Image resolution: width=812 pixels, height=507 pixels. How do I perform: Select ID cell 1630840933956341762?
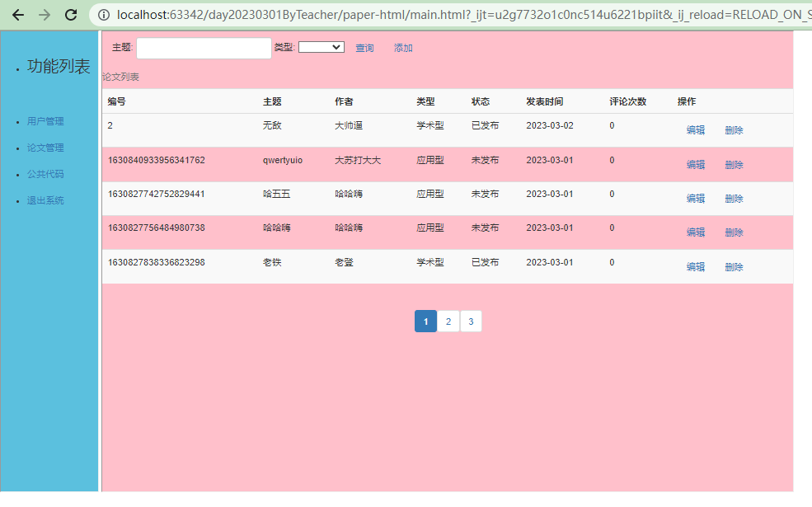point(157,160)
